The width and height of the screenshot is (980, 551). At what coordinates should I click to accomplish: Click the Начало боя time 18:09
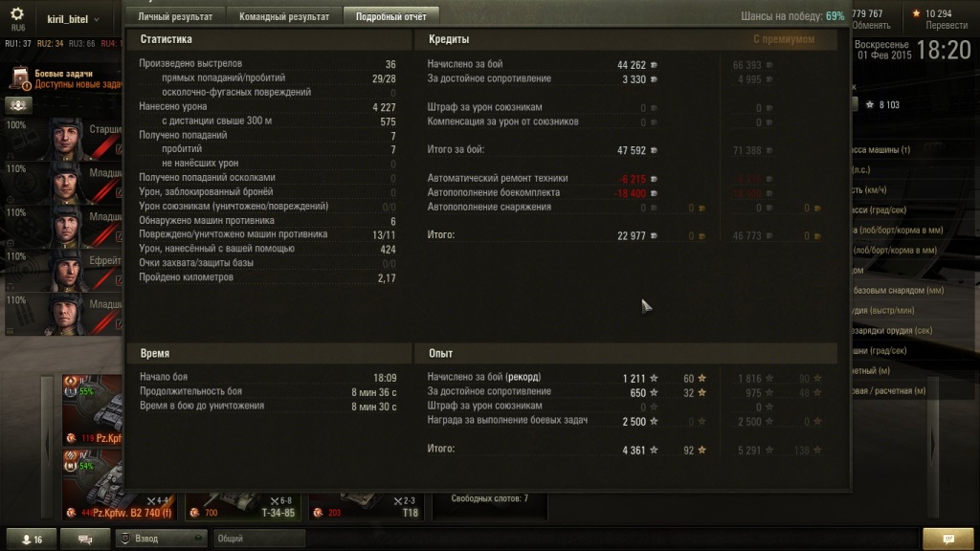click(x=385, y=378)
